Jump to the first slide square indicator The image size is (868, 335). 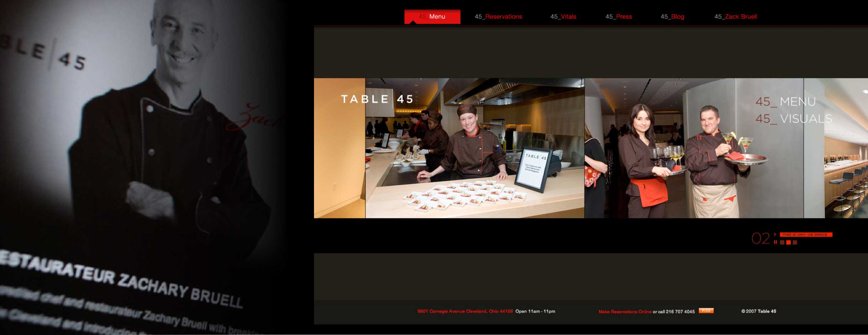click(x=782, y=242)
